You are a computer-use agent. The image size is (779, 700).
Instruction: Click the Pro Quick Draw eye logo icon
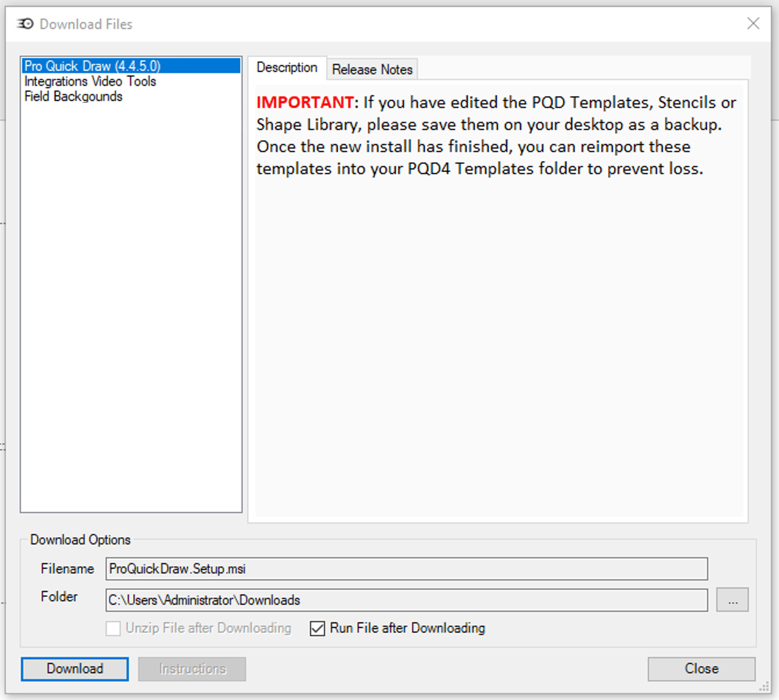pos(24,24)
